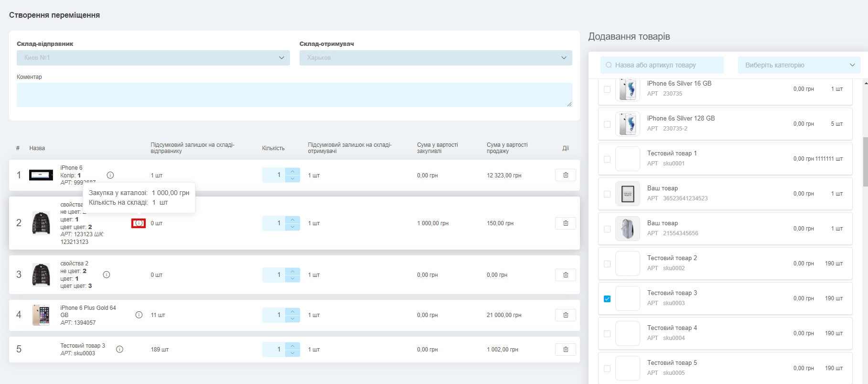This screenshot has width=868, height=384.
Task: Click quantity field in row 2
Action: 274,223
